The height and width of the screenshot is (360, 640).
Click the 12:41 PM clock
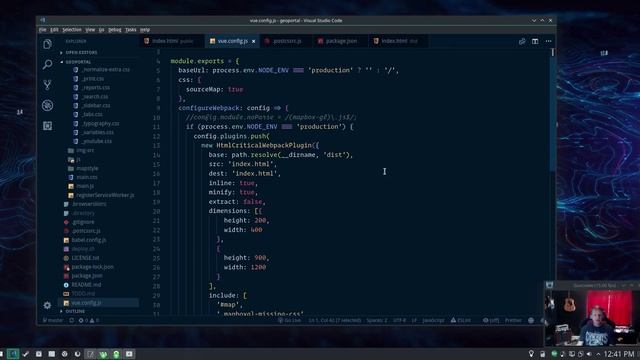tap(619, 354)
